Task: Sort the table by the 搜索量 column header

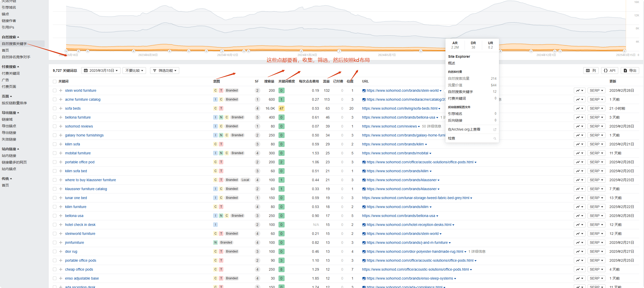Action: (x=269, y=82)
